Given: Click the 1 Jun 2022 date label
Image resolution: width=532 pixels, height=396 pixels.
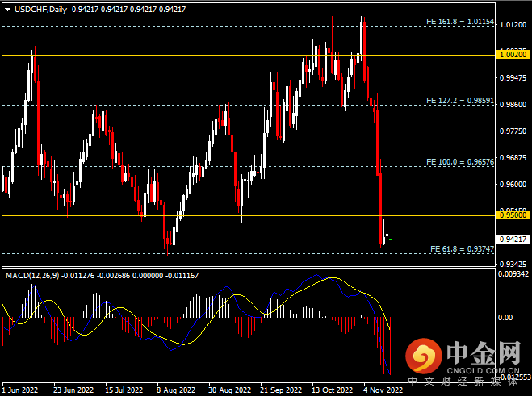Looking at the screenshot, I should pos(20,390).
